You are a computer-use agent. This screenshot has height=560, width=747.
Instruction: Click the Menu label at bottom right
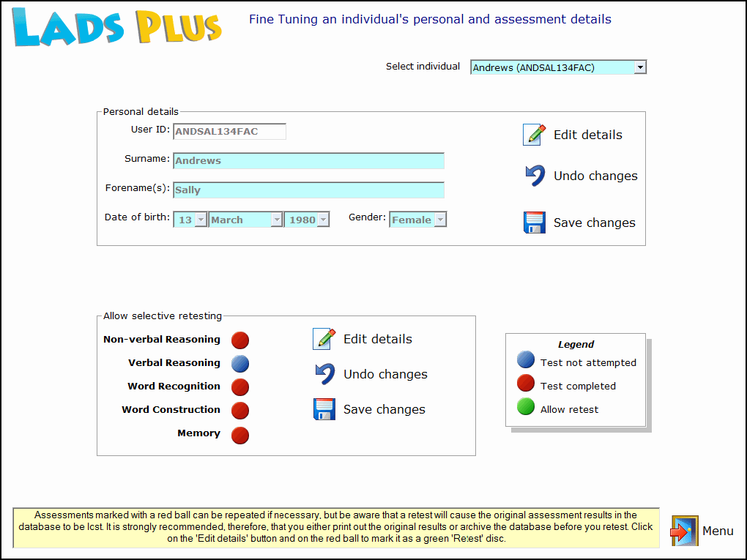[718, 531]
